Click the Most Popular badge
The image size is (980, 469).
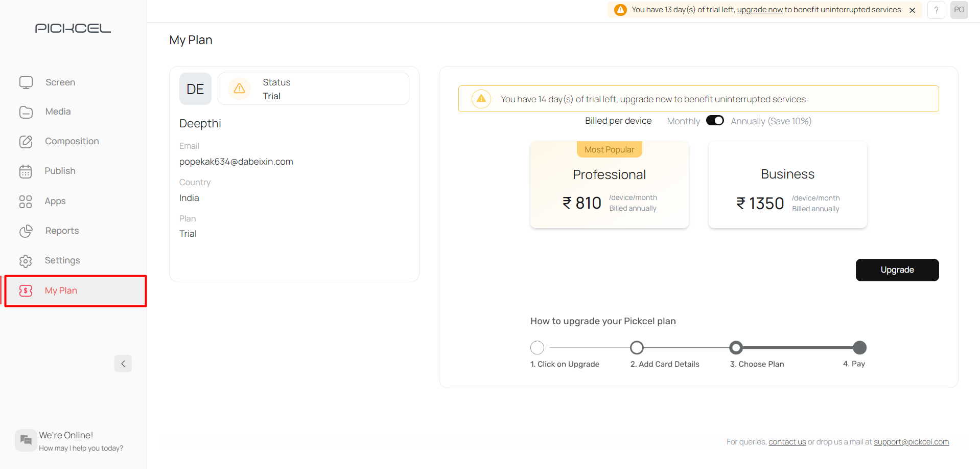click(x=610, y=149)
